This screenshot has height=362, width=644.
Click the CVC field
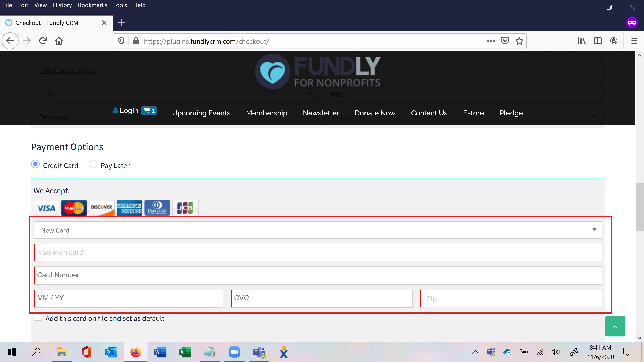pyautogui.click(x=321, y=298)
